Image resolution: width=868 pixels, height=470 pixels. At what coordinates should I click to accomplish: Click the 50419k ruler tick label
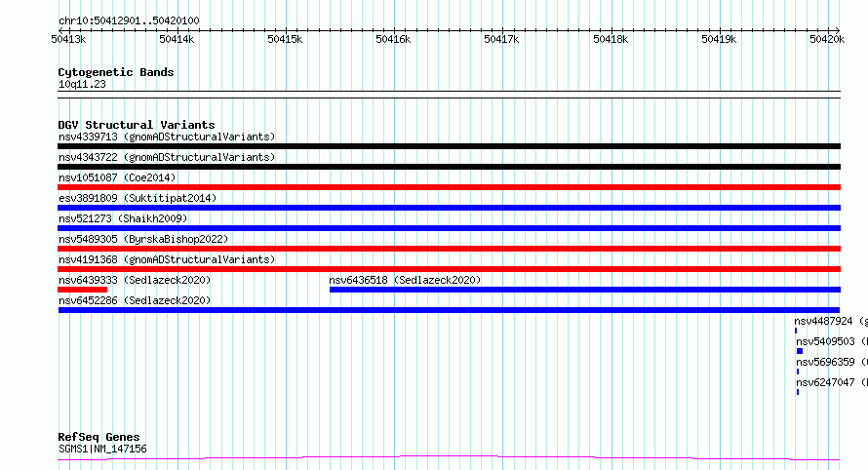coord(719,39)
